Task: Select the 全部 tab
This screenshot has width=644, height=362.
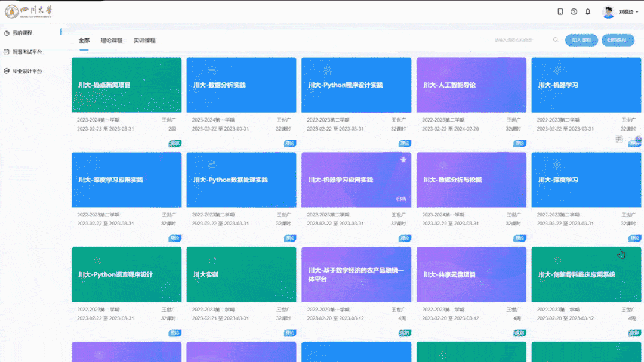Action: point(84,40)
